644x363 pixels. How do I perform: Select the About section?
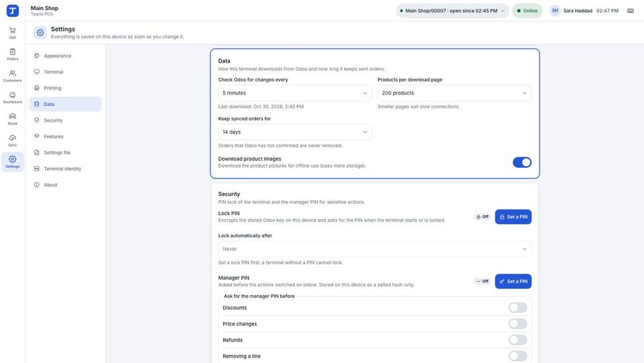point(65,185)
